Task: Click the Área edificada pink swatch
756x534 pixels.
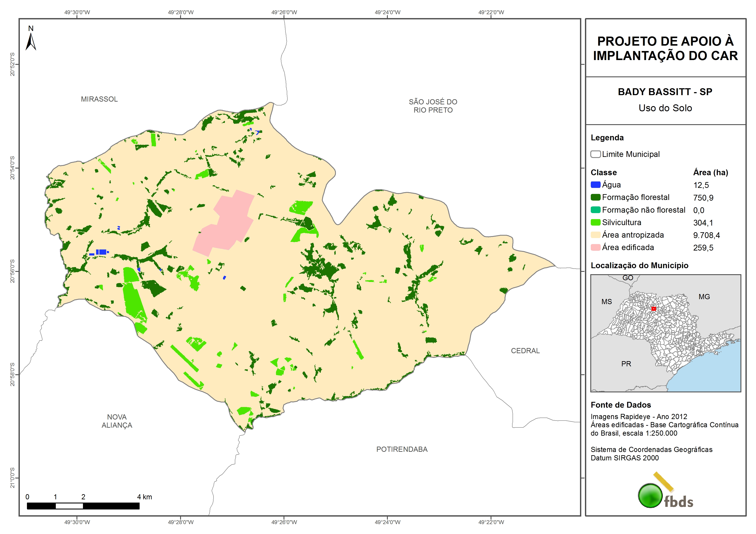Action: tap(595, 248)
